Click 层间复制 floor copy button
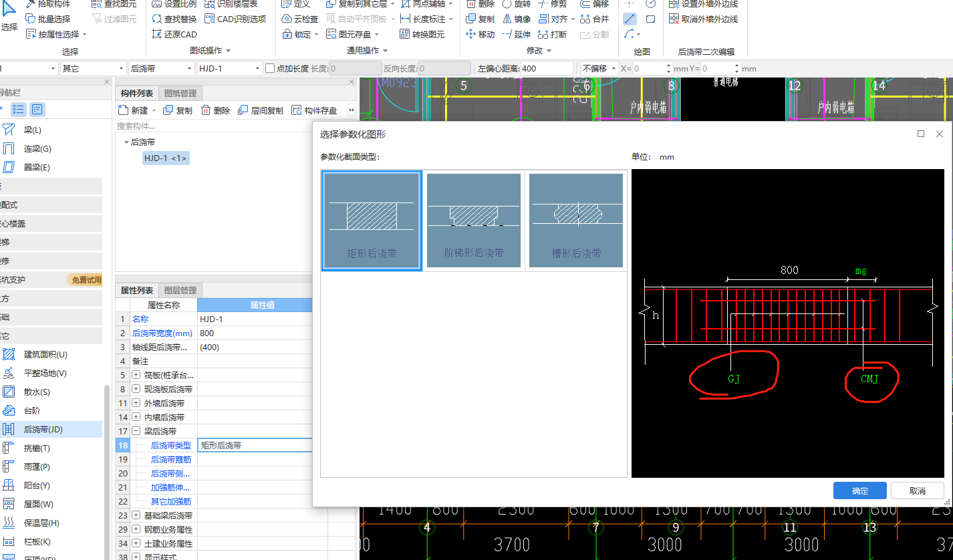 261,110
